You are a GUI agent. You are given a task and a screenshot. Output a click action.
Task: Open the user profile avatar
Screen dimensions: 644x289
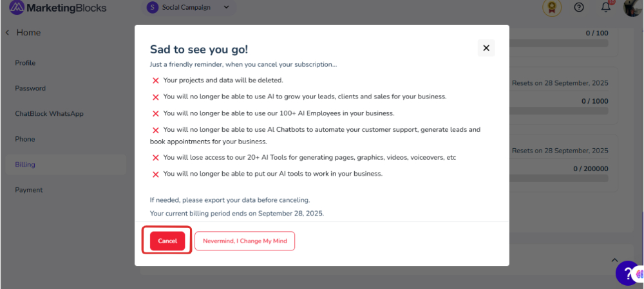[633, 7]
